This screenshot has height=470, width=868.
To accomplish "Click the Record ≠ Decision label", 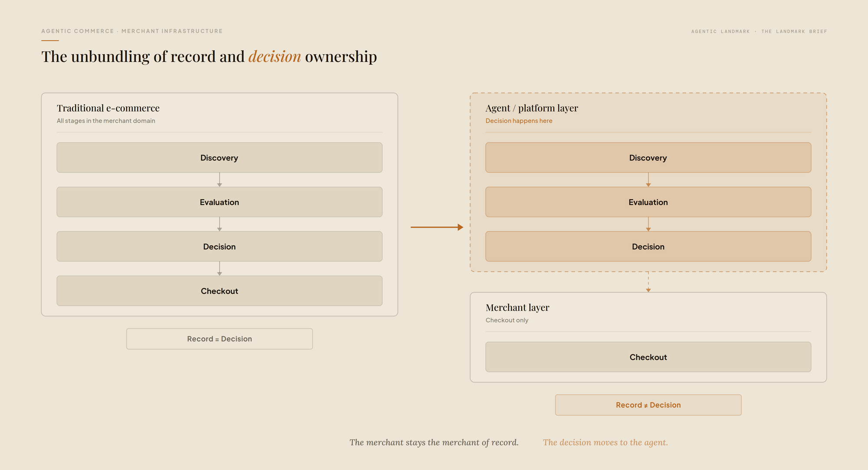I will (648, 405).
